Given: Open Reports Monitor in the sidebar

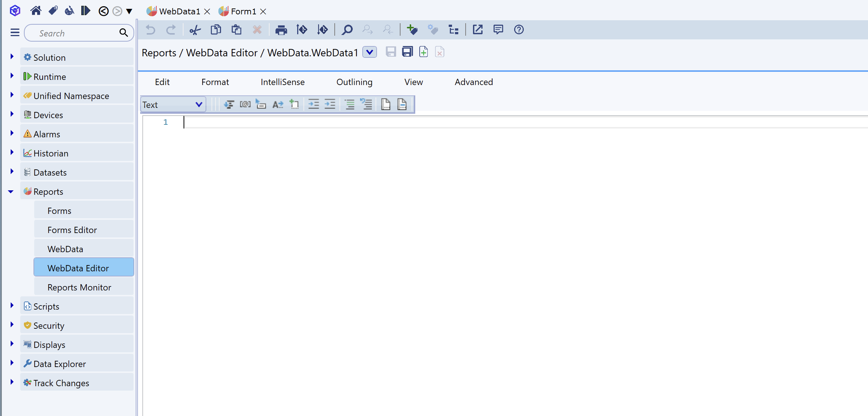Looking at the screenshot, I should 79,287.
